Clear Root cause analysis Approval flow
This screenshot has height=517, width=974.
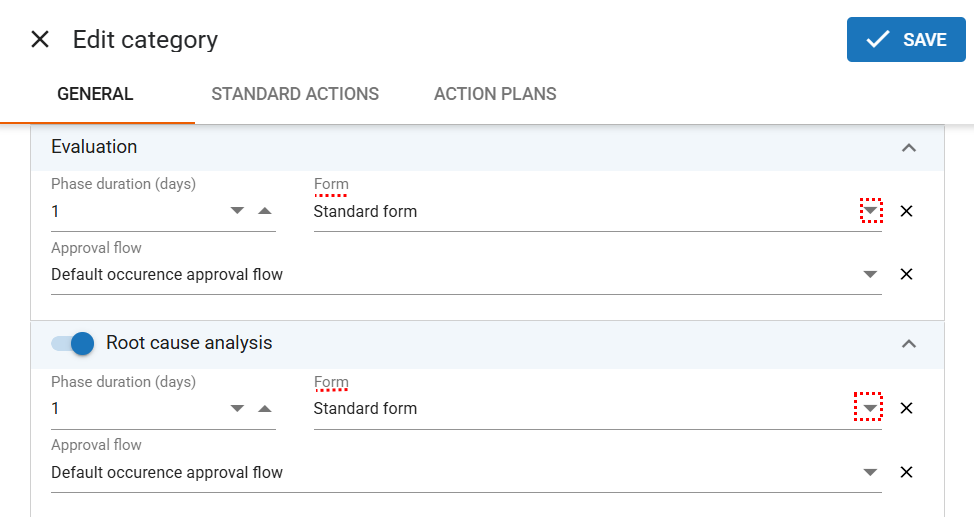tap(906, 472)
